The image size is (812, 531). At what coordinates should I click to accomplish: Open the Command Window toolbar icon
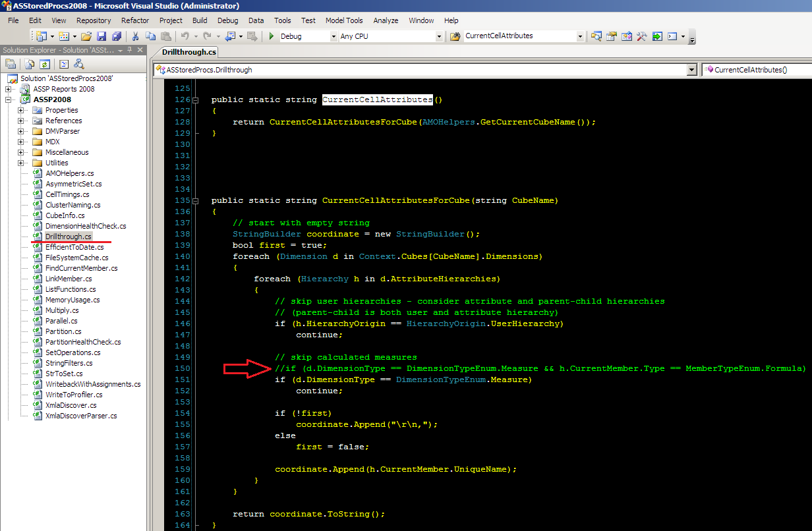tap(672, 36)
